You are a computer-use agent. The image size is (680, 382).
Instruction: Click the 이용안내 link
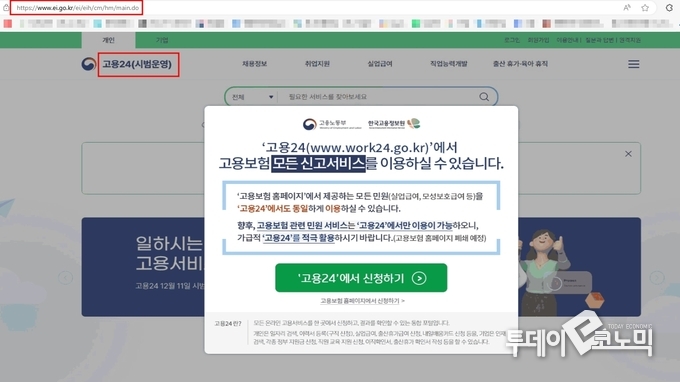tap(567, 40)
